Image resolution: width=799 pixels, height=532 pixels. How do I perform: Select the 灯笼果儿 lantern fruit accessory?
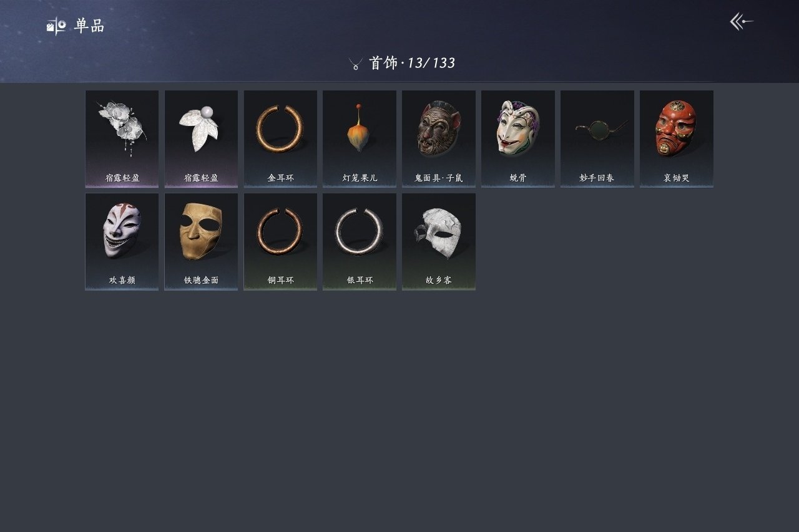tap(360, 138)
